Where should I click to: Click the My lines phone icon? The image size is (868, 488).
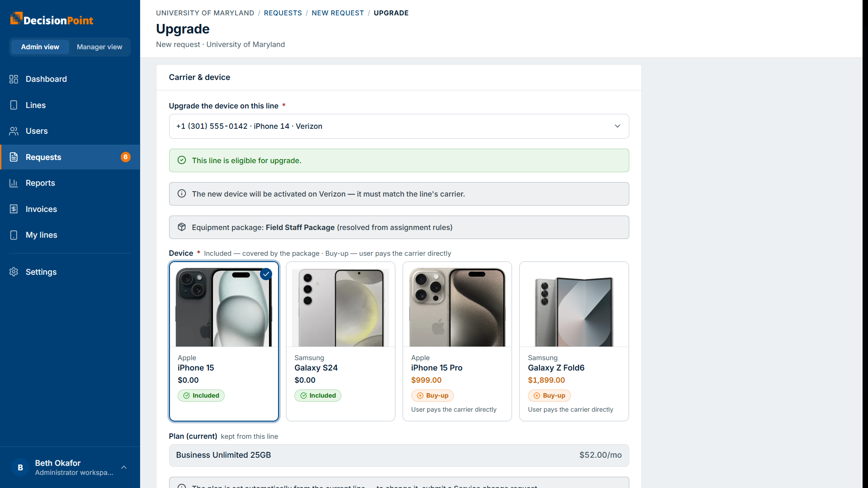click(14, 235)
